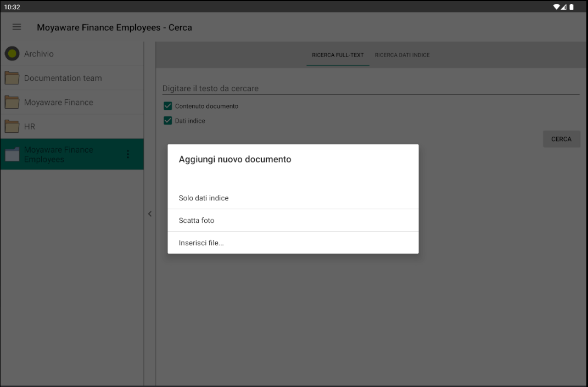This screenshot has height=387, width=588.
Task: Open the Moyaware Finance folder icon
Action: pos(12,102)
